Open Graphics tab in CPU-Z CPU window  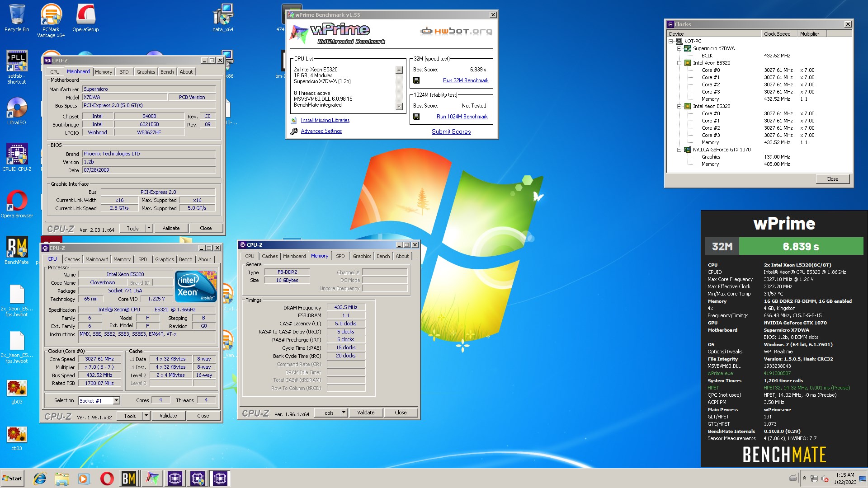pyautogui.click(x=164, y=259)
